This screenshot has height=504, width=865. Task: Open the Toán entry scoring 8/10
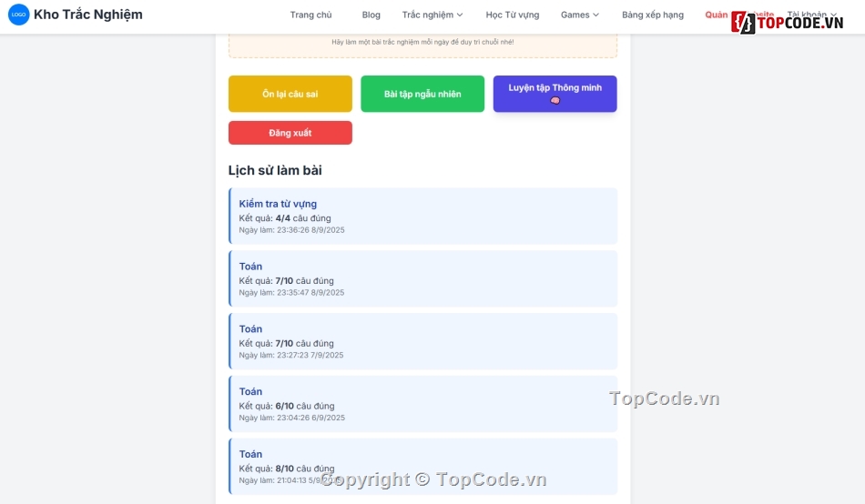(423, 466)
